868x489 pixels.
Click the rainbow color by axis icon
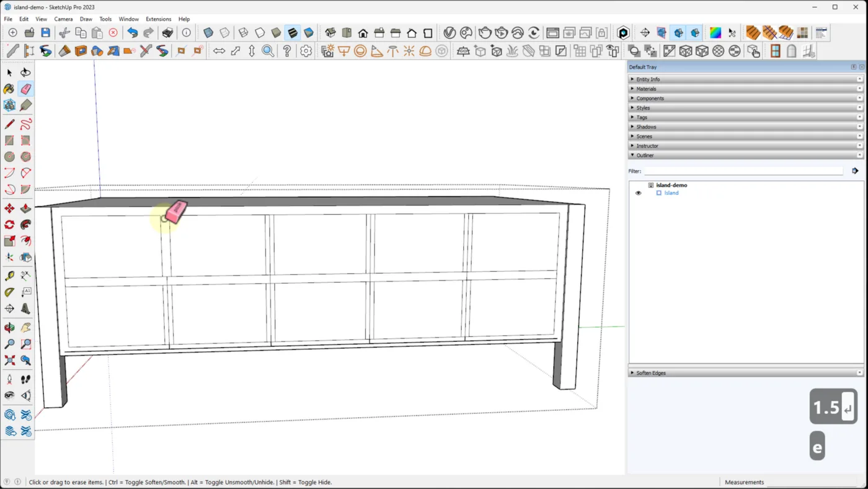coord(715,33)
